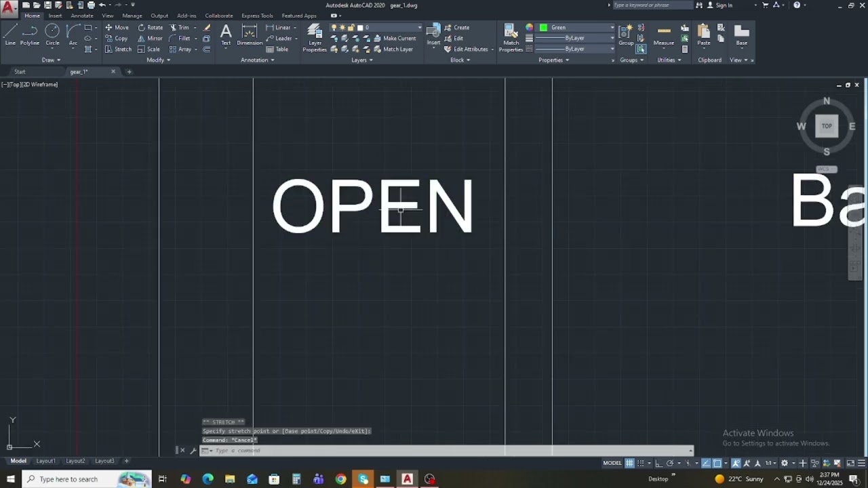Click the green color swatch
This screenshot has height=488, width=868.
coord(543,28)
